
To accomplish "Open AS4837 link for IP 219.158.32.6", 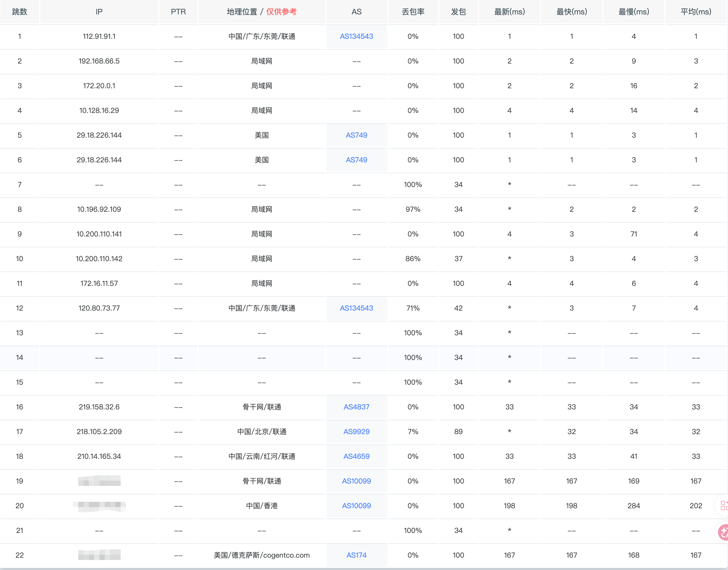I will pyautogui.click(x=356, y=407).
